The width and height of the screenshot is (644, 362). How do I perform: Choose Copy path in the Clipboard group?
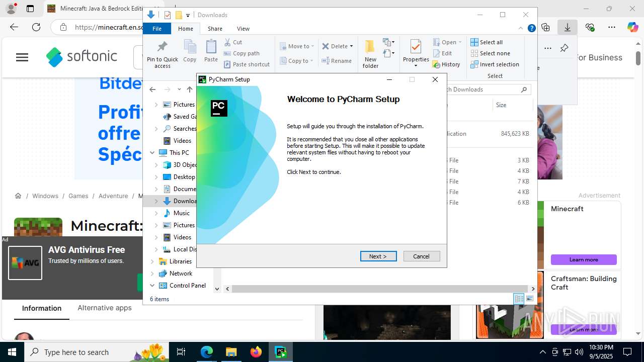coord(242,53)
